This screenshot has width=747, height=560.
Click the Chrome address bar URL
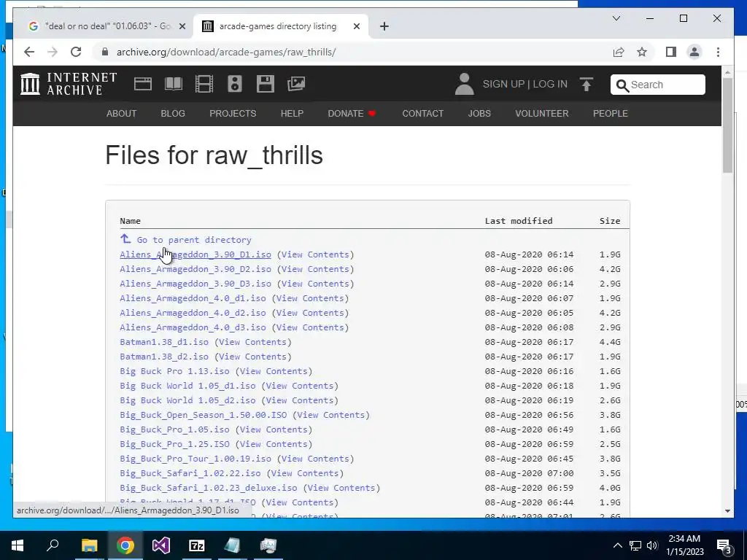[226, 52]
